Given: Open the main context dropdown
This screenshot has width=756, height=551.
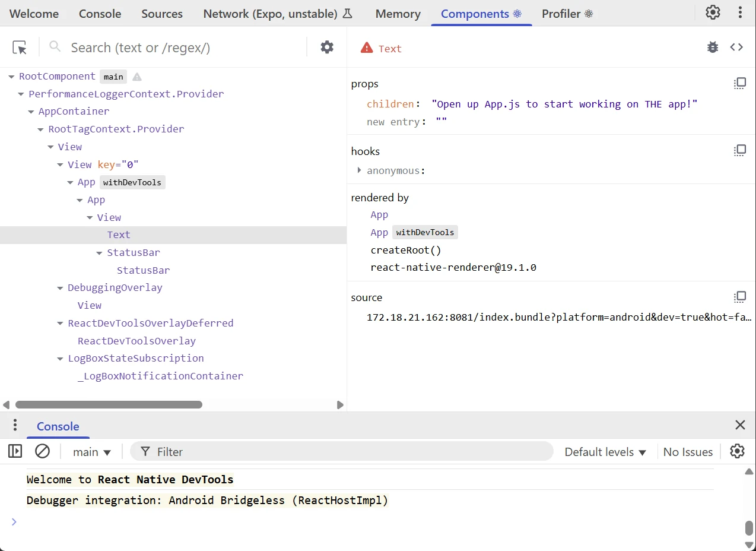Looking at the screenshot, I should (92, 452).
